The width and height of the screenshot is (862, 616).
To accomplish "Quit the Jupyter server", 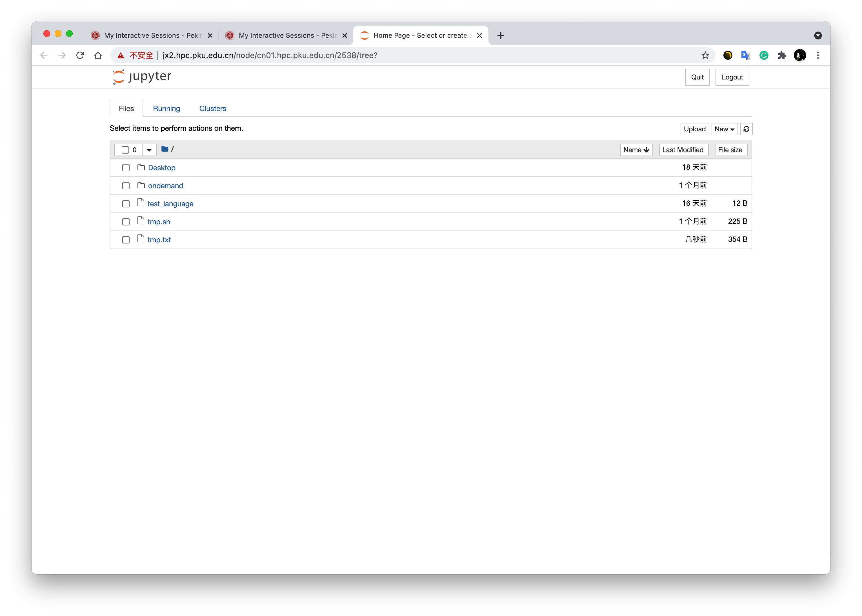I will 697,77.
